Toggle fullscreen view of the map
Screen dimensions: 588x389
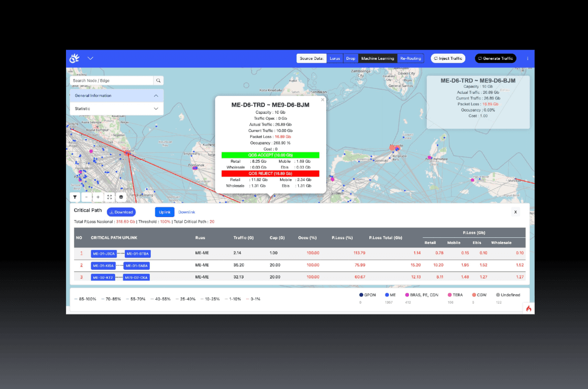tap(110, 197)
